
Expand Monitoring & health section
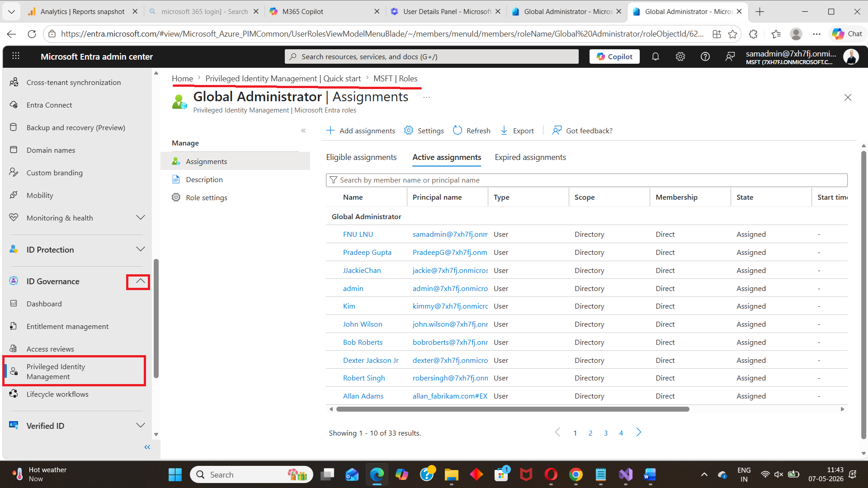[140, 218]
